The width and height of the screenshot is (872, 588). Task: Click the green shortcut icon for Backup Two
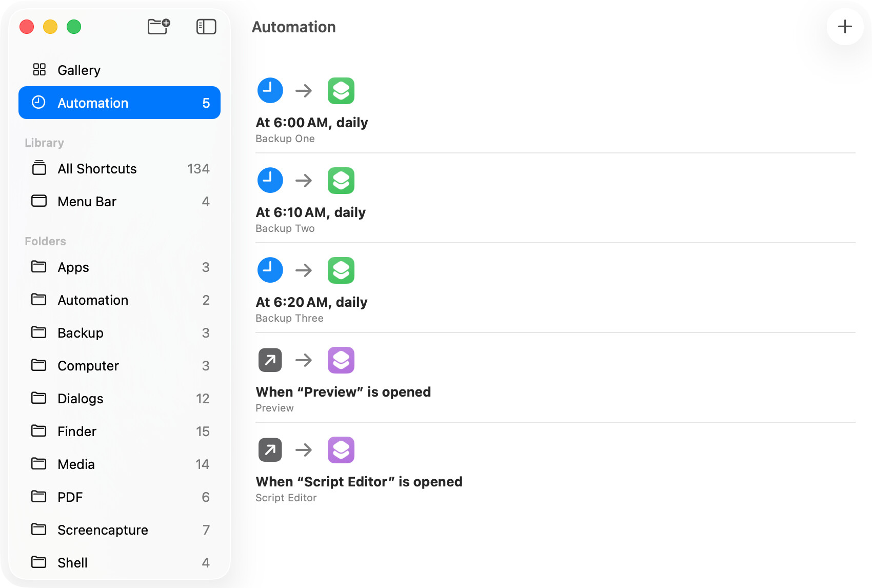pos(341,181)
